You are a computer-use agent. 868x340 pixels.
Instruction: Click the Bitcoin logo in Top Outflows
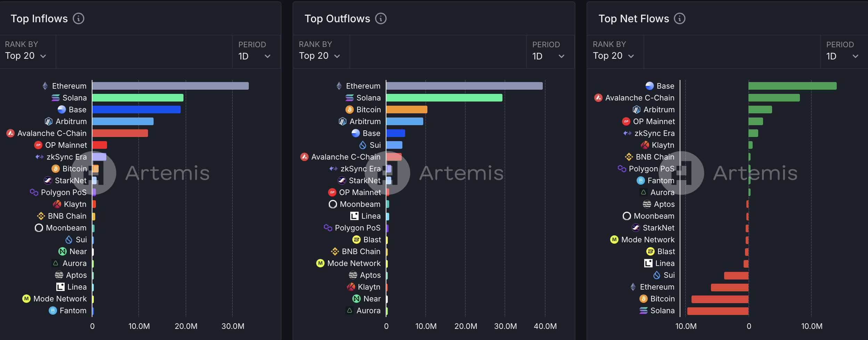pos(350,110)
